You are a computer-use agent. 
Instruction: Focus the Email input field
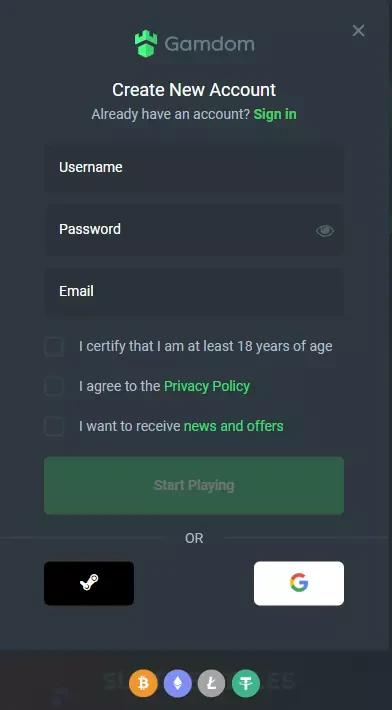click(194, 292)
